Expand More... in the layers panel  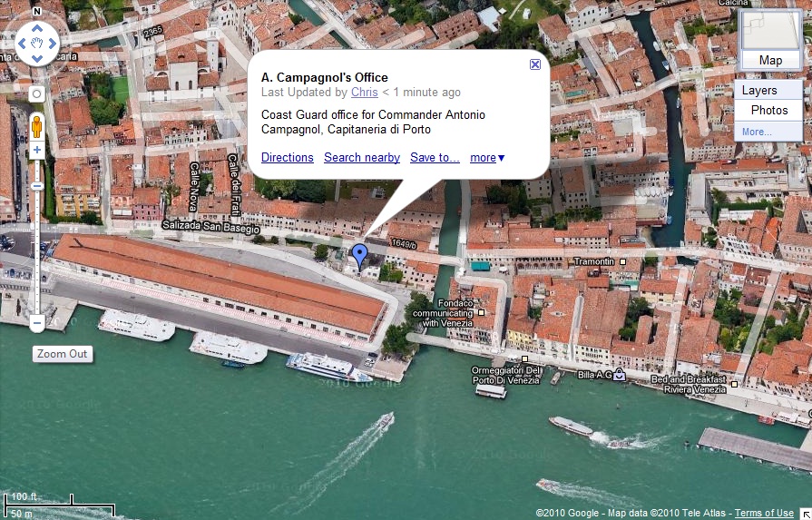coord(757,132)
